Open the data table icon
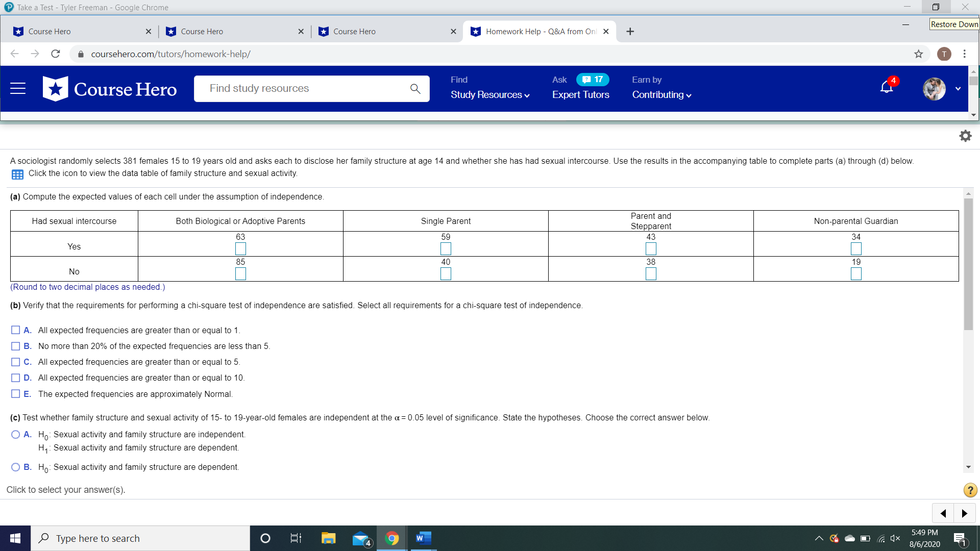The image size is (980, 551). point(17,174)
